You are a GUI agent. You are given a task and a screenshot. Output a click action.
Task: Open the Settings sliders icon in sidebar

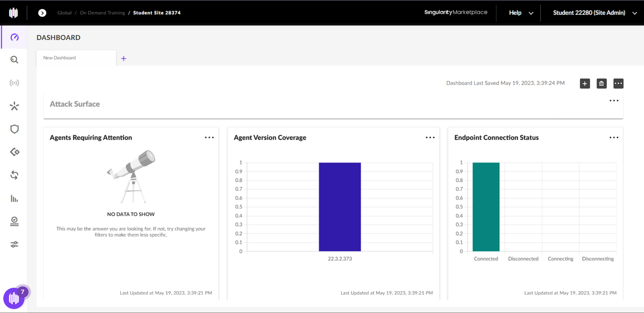[x=14, y=244]
